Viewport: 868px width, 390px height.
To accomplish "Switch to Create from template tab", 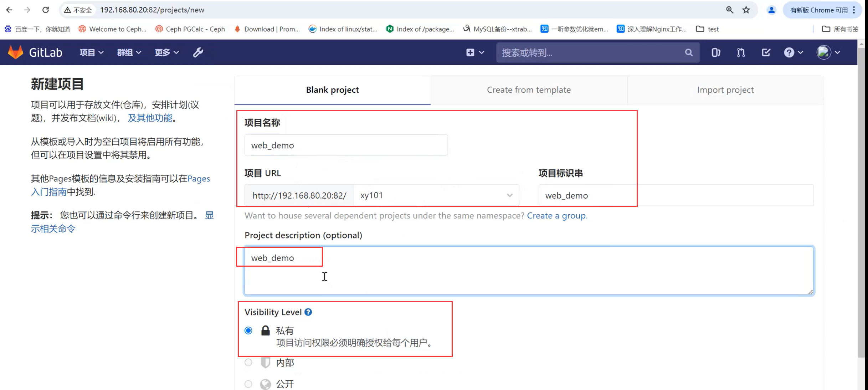I will point(529,90).
